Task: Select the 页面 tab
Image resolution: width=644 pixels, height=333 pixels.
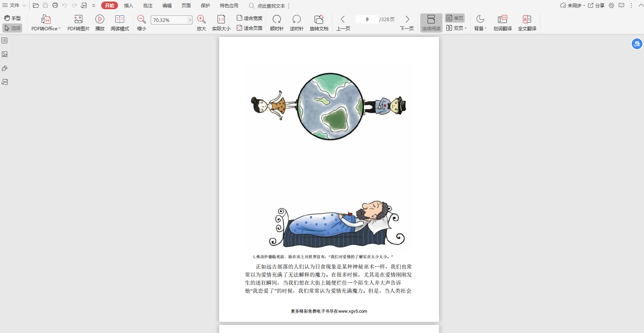Action: (186, 5)
